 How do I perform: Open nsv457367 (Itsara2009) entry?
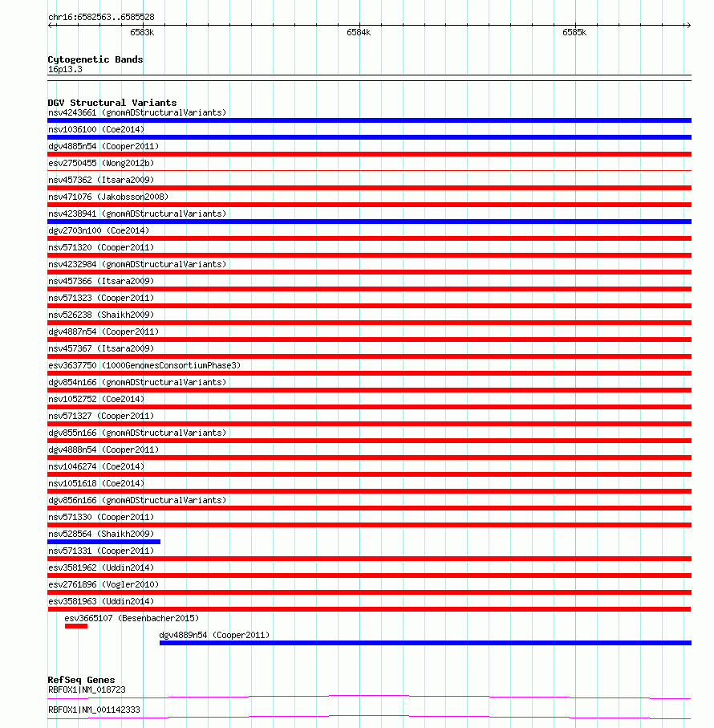tap(100, 348)
